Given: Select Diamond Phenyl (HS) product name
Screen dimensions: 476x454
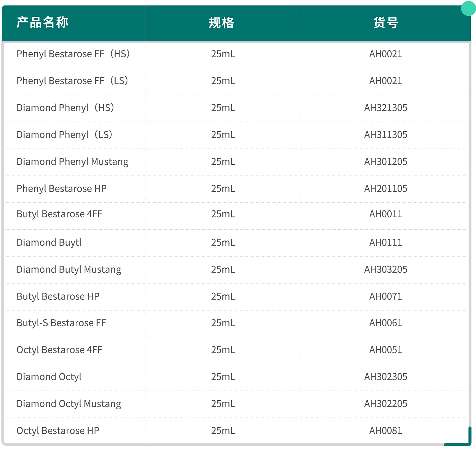Looking at the screenshot, I should pos(65,108).
